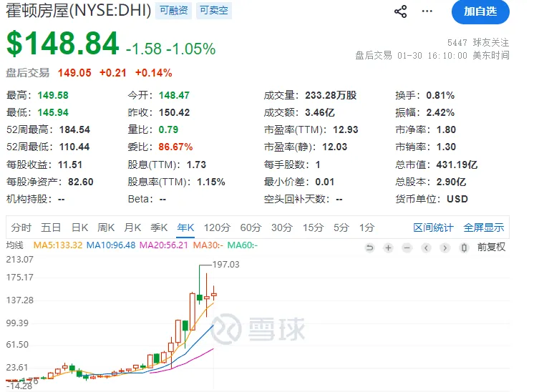Click the MA30 indicator label
The image size is (534, 392).
(208, 245)
